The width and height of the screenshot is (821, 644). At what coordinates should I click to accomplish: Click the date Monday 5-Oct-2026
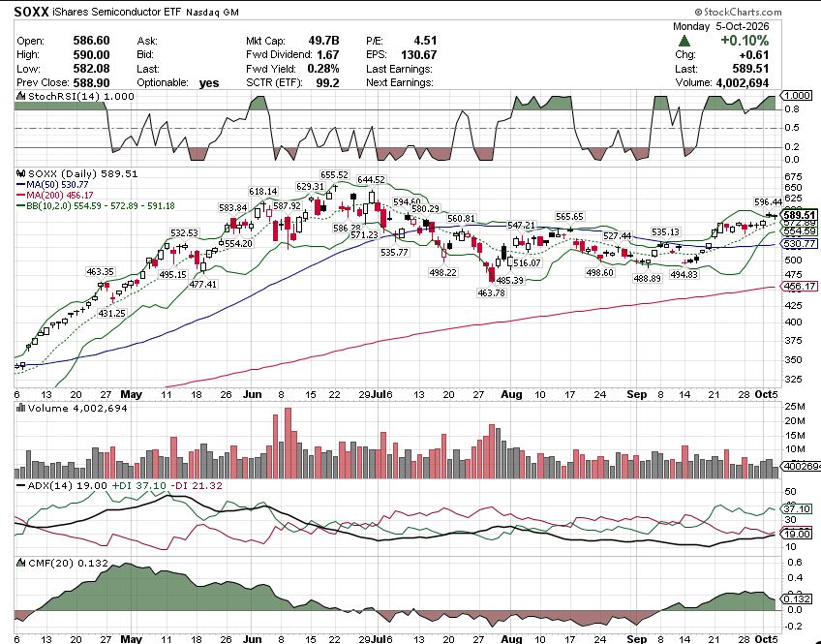[x=720, y=27]
